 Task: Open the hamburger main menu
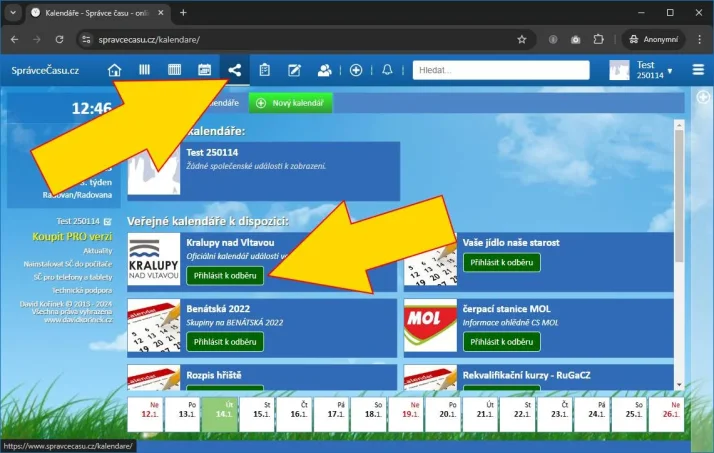tap(698, 70)
